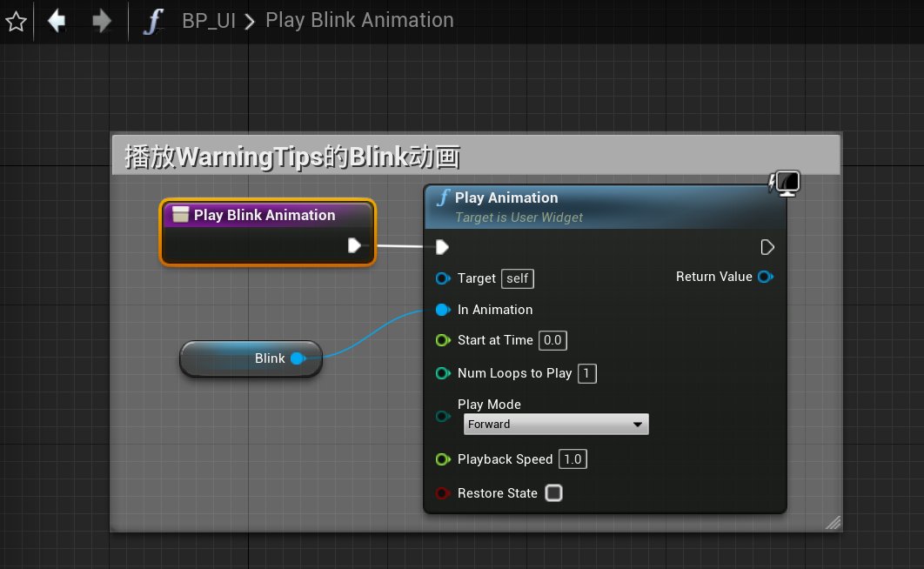Open the Play Mode Forward dropdown
This screenshot has height=569, width=924.
click(556, 424)
